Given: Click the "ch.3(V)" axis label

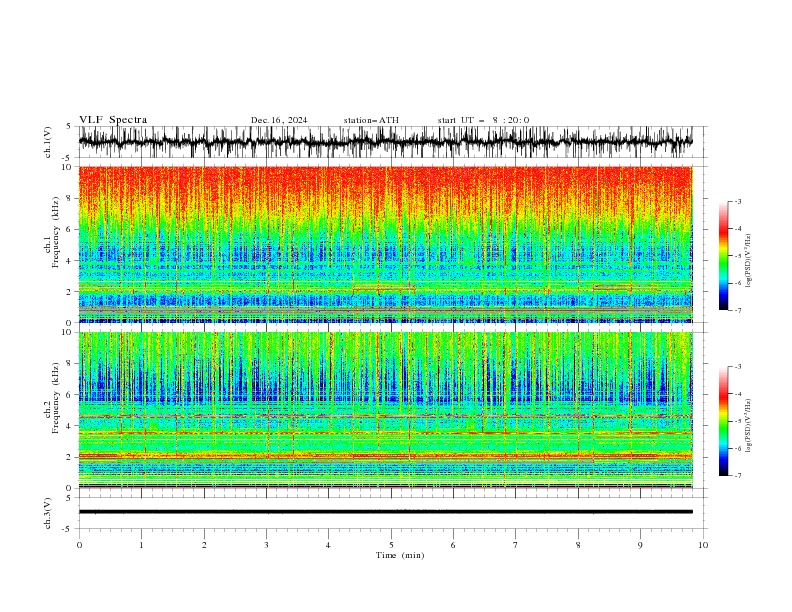Looking at the screenshot, I should (48, 513).
